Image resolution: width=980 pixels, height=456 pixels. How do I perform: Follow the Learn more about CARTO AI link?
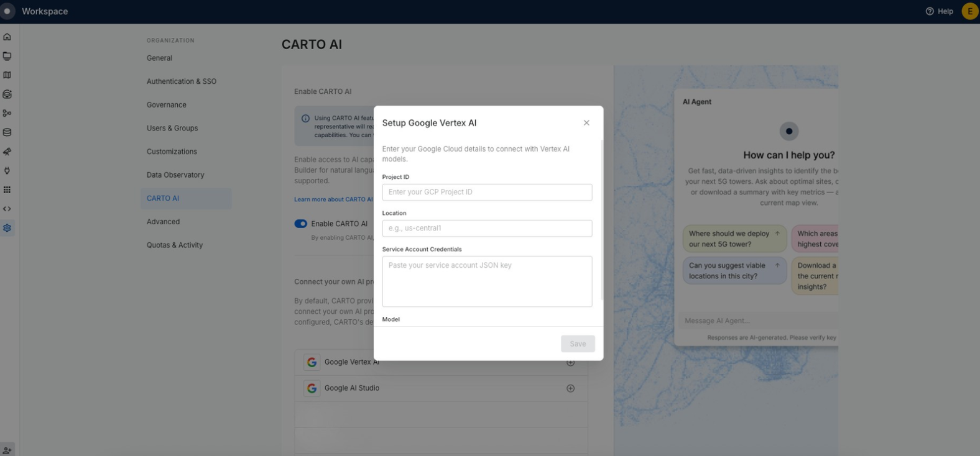[x=334, y=199]
